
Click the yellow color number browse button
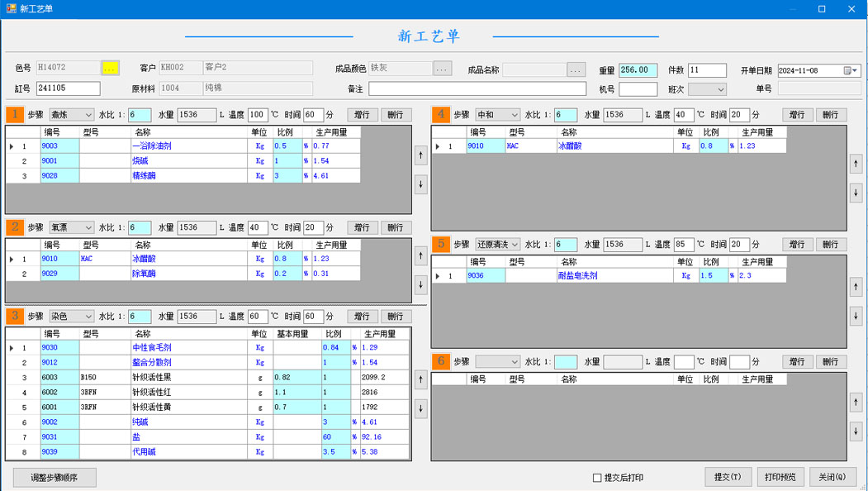(x=110, y=68)
